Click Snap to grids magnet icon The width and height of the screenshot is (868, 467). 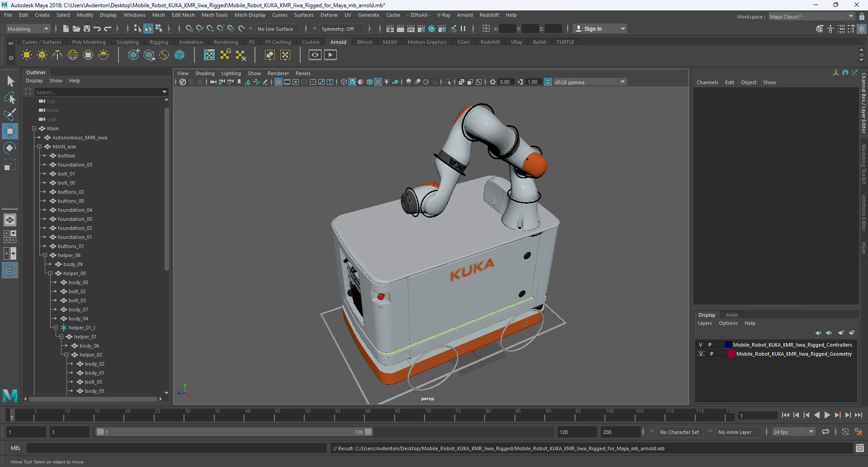189,29
